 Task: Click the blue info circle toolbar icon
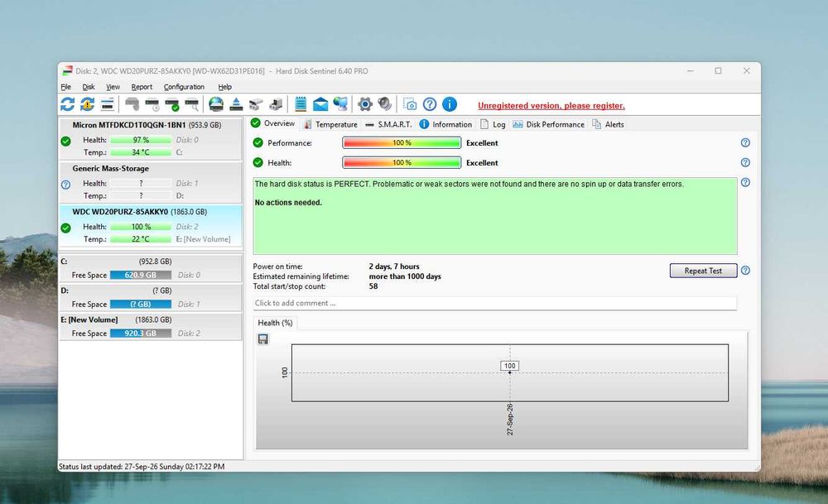450,104
